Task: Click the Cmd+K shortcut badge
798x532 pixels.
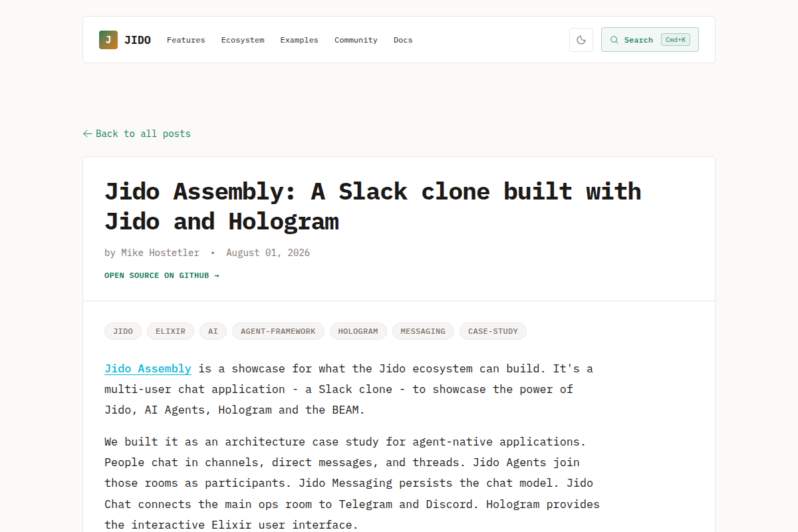Action: pyautogui.click(x=676, y=40)
